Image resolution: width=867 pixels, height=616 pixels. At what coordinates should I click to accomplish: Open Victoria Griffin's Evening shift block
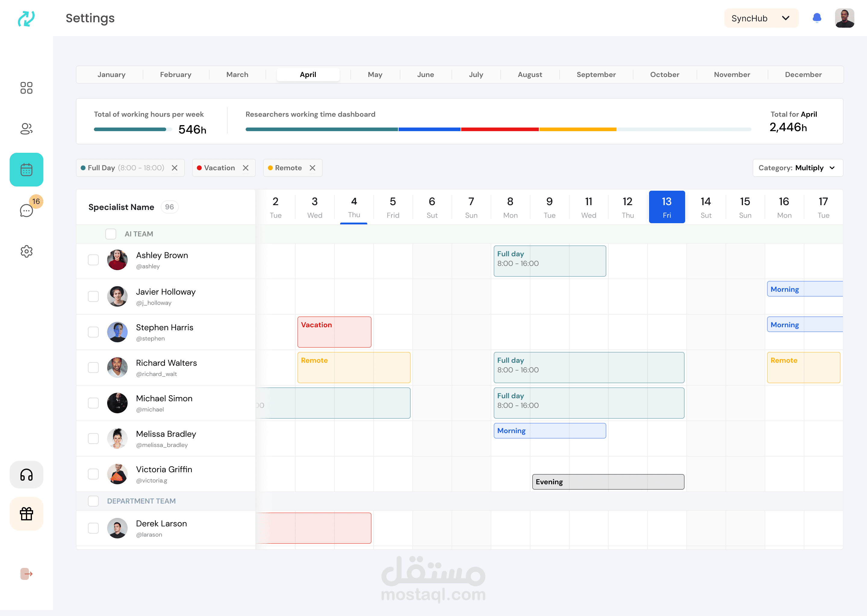coord(608,482)
